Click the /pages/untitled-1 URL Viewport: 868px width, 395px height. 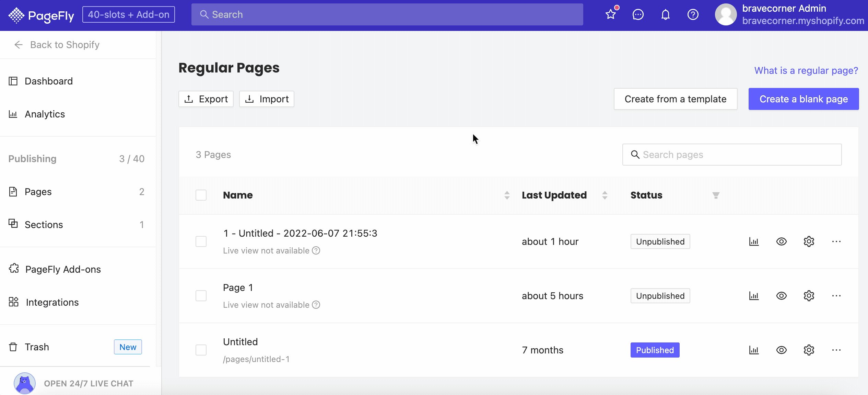tap(256, 359)
